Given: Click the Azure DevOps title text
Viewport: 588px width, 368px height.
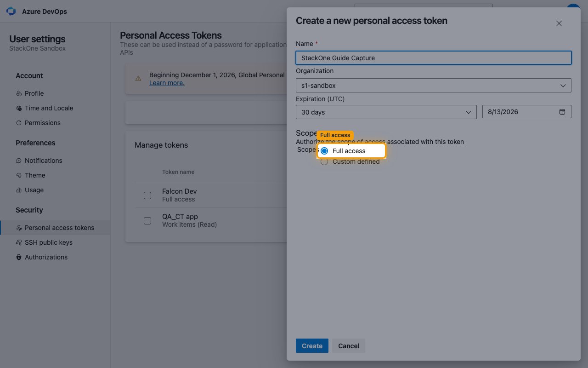Looking at the screenshot, I should tap(45, 11).
